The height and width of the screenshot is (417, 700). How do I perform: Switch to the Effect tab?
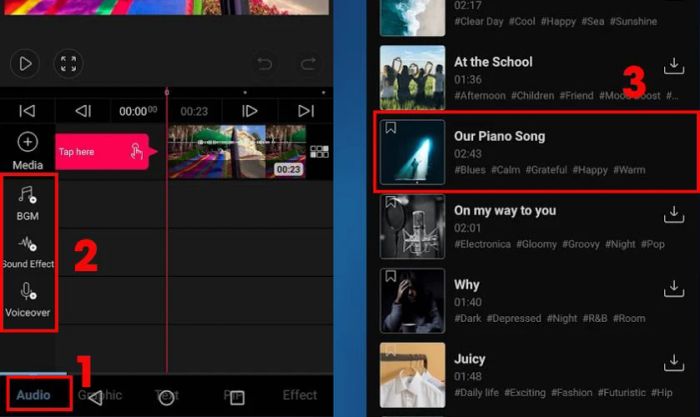pyautogui.click(x=300, y=395)
